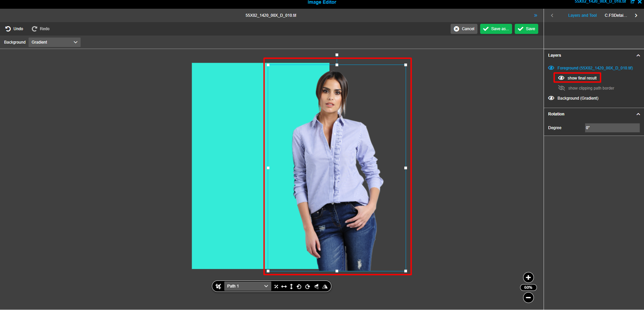Open the Background type dropdown
The image size is (644, 310).
coord(54,42)
